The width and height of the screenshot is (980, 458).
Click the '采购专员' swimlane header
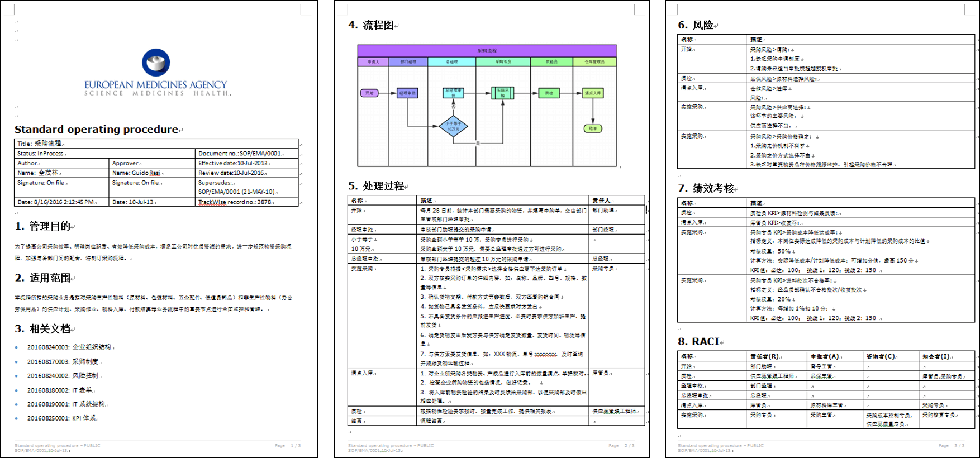[x=503, y=62]
